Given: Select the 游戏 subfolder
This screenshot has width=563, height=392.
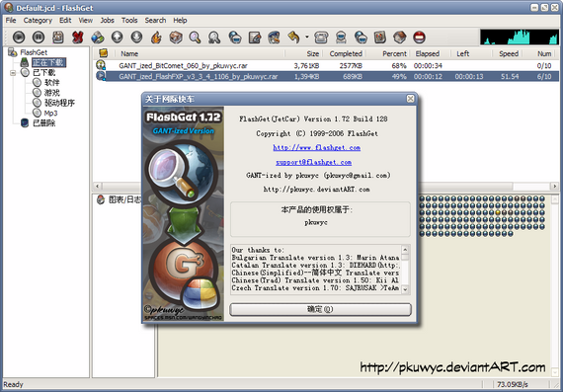Looking at the screenshot, I should pos(51,93).
